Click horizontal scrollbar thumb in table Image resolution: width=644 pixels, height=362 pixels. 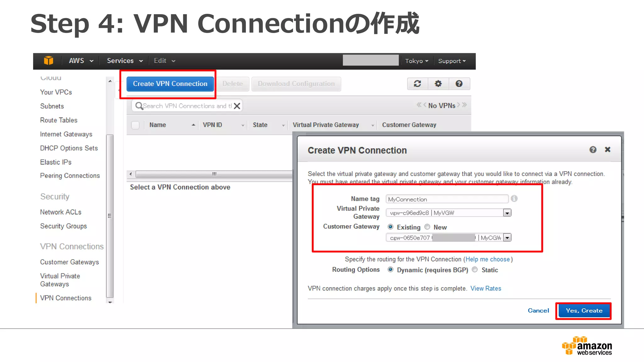coord(214,174)
